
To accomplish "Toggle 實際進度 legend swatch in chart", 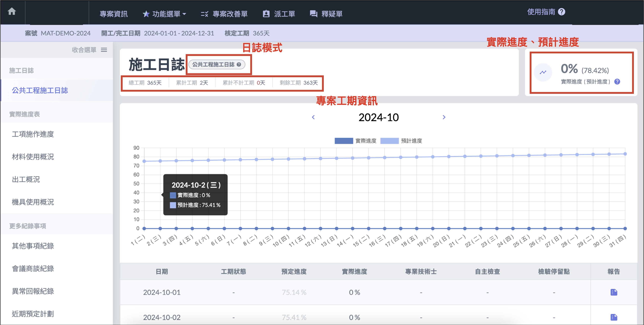I will click(344, 141).
